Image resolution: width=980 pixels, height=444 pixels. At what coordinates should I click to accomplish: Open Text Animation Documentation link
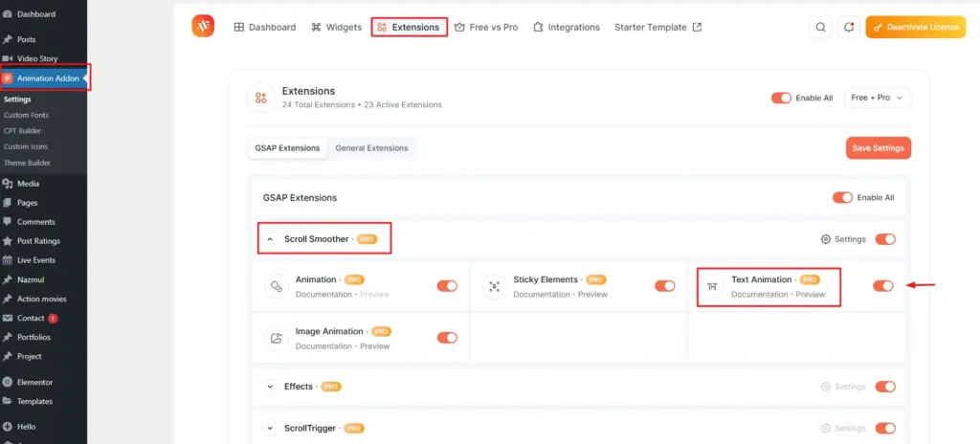click(759, 295)
